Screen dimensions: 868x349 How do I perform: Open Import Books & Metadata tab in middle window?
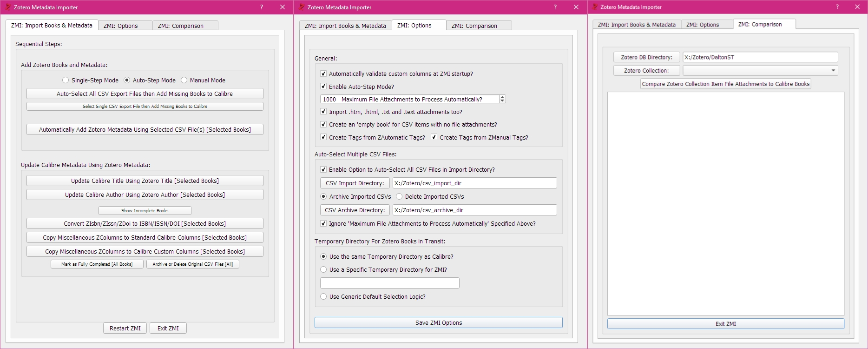point(345,26)
